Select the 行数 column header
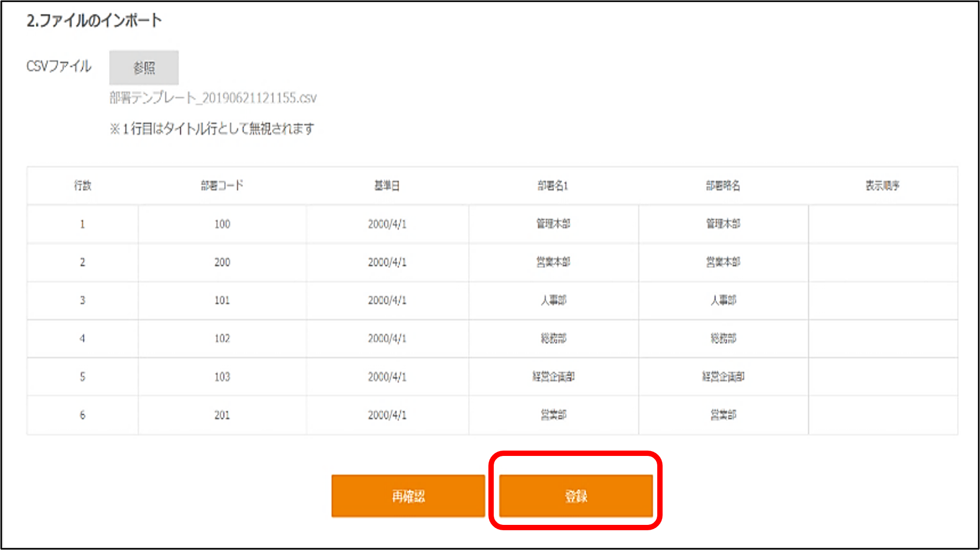 [82, 185]
